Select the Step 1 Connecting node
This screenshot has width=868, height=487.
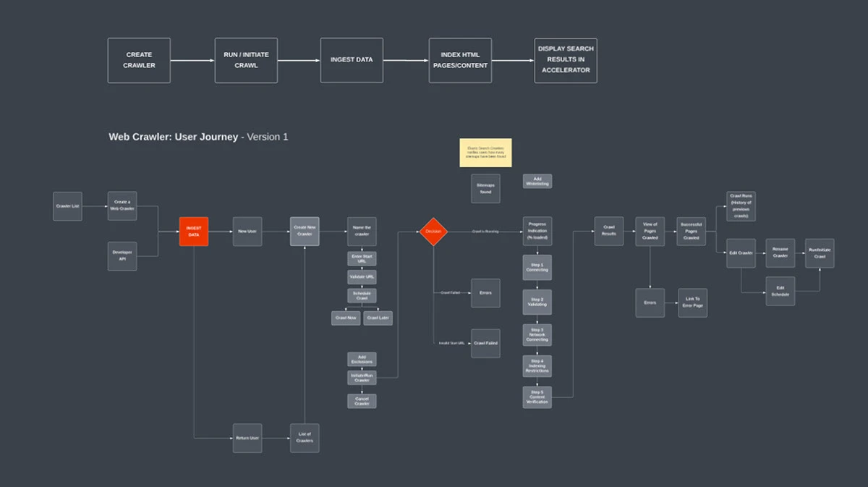(x=537, y=267)
